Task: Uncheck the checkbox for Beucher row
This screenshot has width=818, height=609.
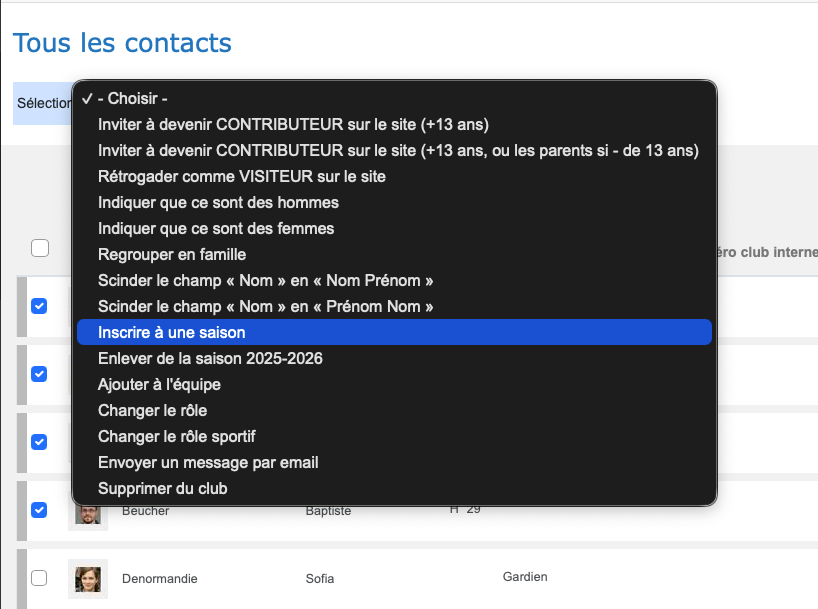Action: point(39,510)
